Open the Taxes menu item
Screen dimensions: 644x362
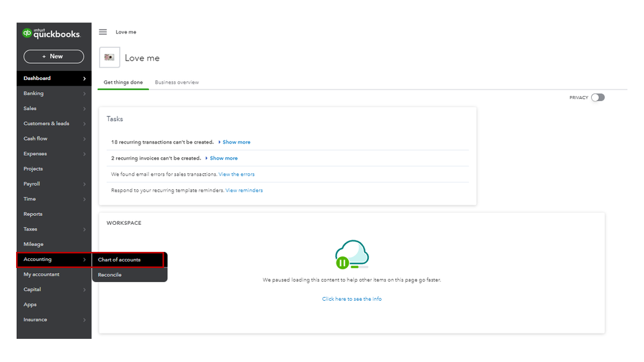coord(54,229)
